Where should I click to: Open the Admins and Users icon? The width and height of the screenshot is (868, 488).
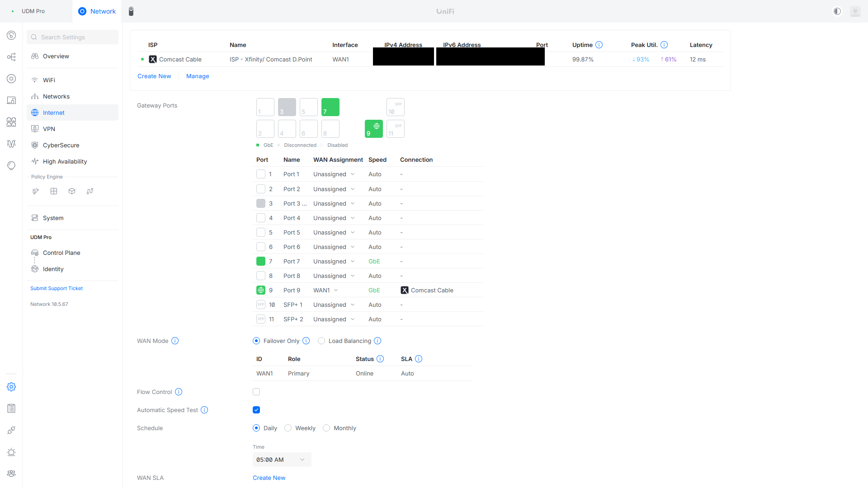pos(11,474)
